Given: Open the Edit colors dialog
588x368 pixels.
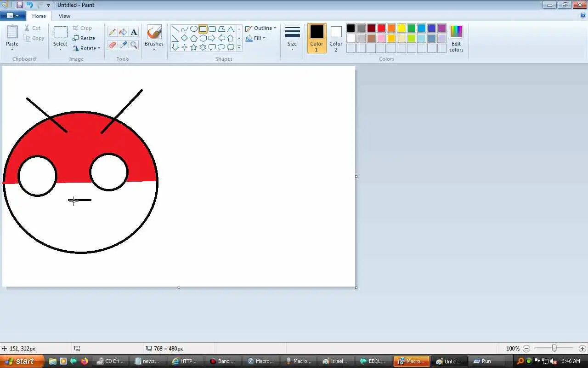Looking at the screenshot, I should pyautogui.click(x=456, y=38).
